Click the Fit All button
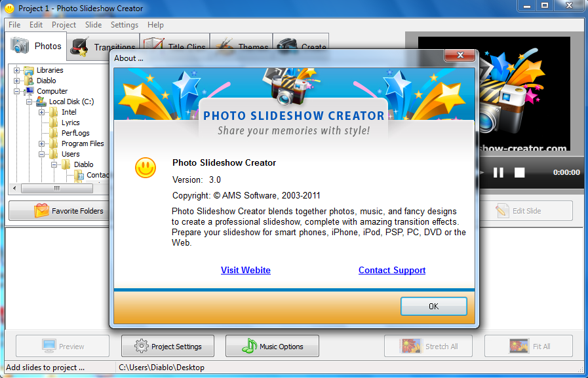Image resolution: width=588 pixels, height=378 pixels. [x=529, y=346]
